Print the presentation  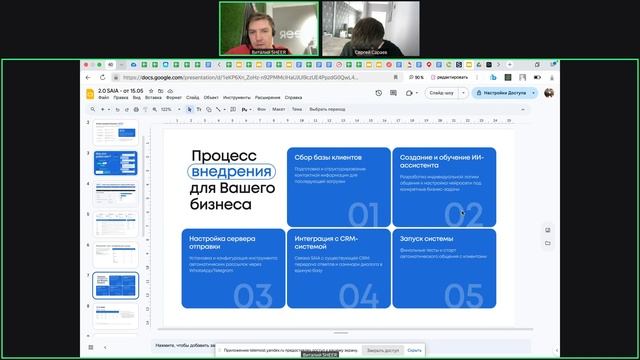136,109
